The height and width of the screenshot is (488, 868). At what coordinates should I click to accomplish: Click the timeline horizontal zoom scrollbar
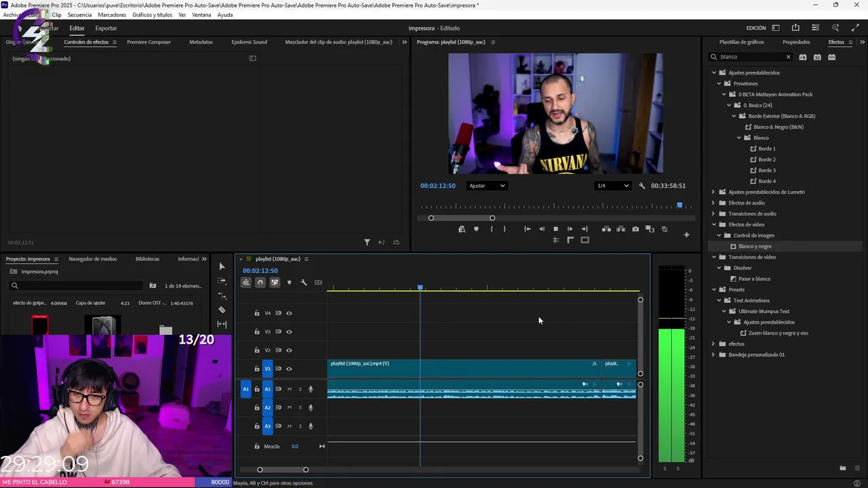[283, 470]
